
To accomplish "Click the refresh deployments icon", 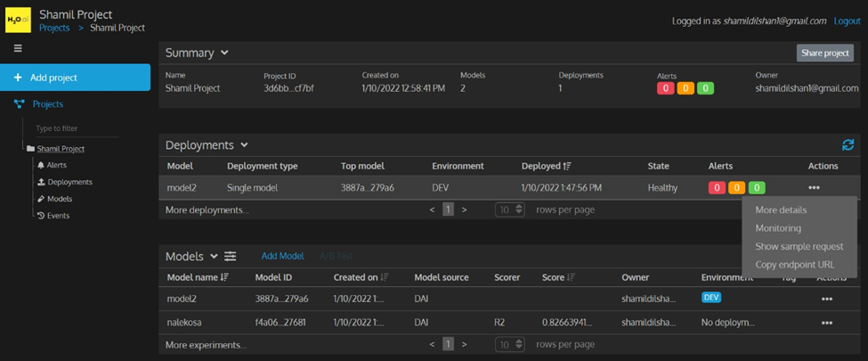I will pos(848,144).
